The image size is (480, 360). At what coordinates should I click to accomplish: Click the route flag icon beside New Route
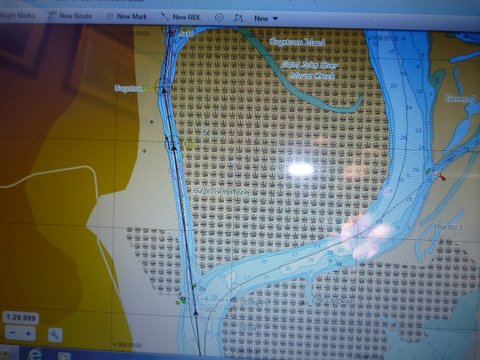[x=52, y=15]
